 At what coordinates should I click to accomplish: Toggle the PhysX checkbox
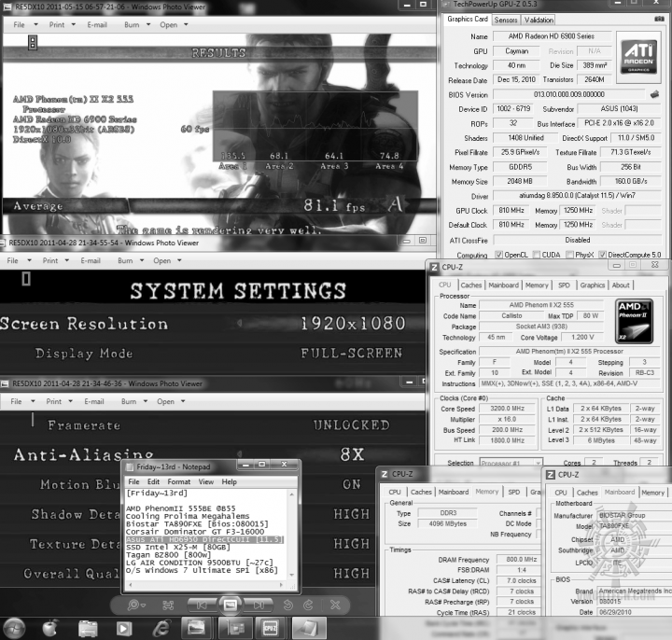[569, 255]
